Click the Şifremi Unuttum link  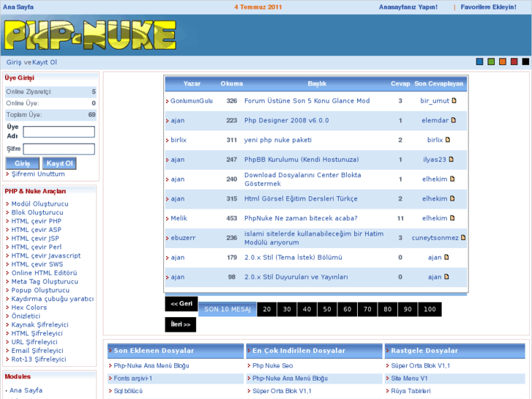click(x=38, y=174)
